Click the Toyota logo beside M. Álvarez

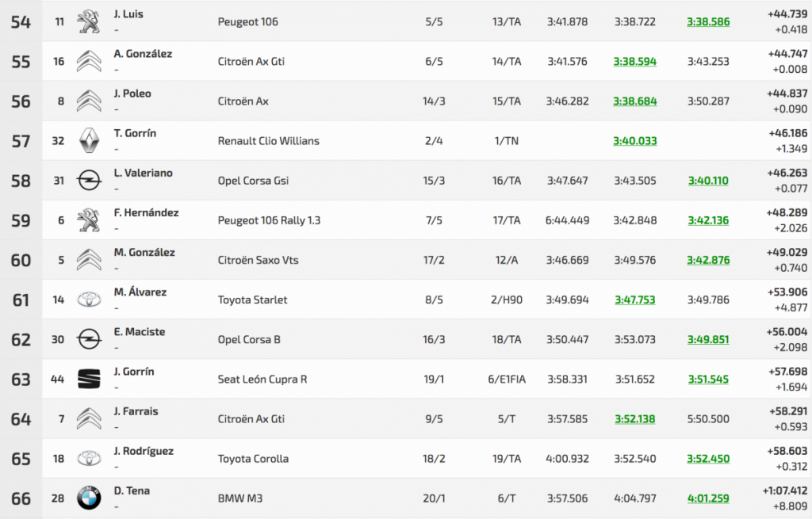(x=89, y=300)
